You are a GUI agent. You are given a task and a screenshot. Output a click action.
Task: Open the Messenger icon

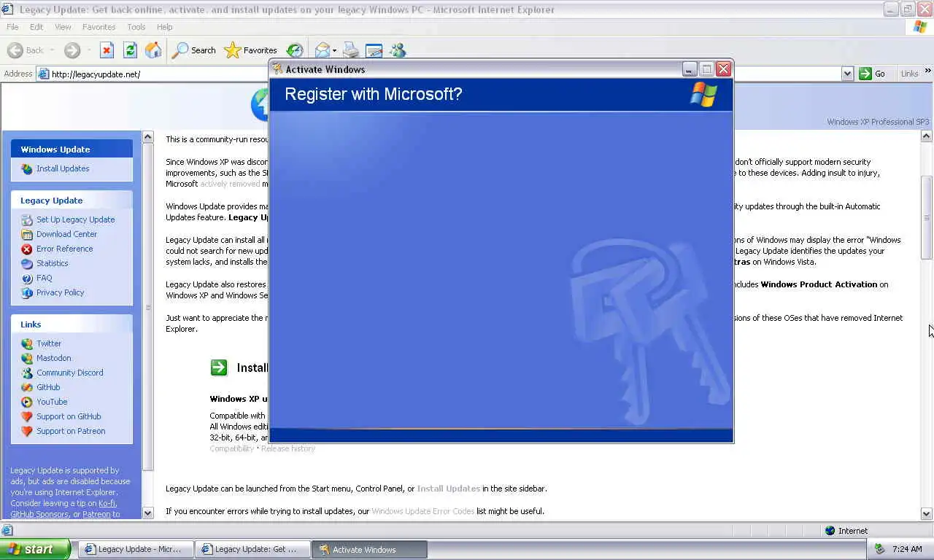(398, 50)
